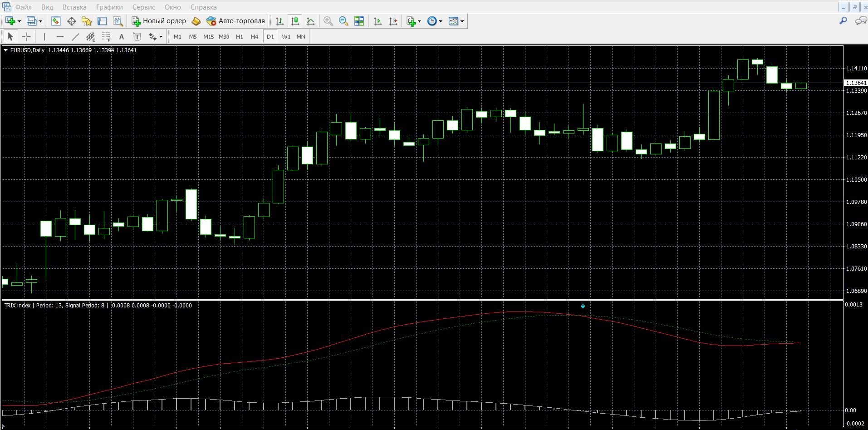Expand Periodicity dropdown arrow

tap(441, 21)
